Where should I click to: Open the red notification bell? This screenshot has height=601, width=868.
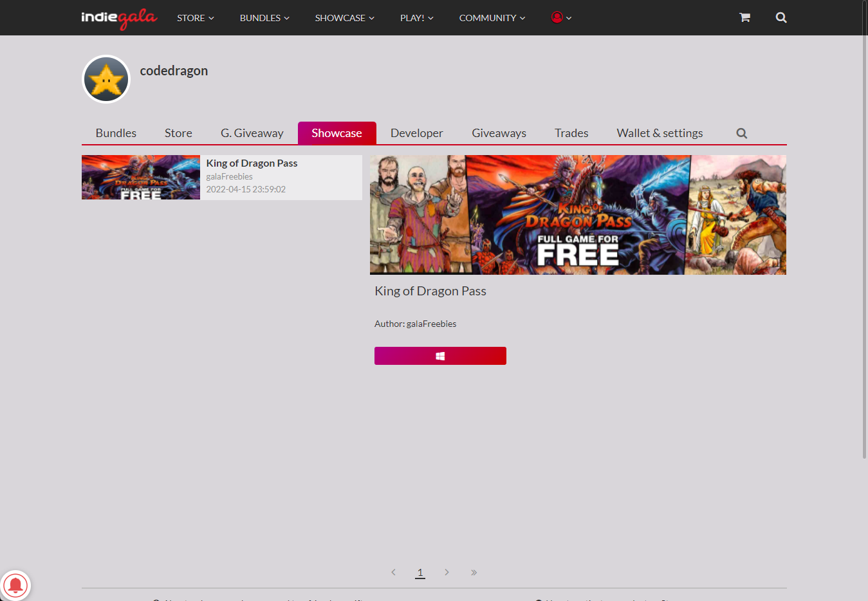15,585
